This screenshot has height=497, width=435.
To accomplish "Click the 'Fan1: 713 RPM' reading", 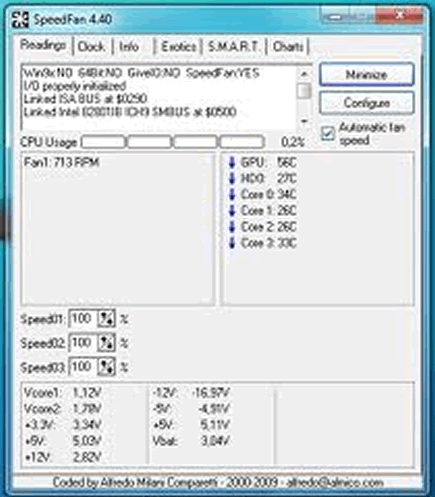I will click(x=61, y=163).
